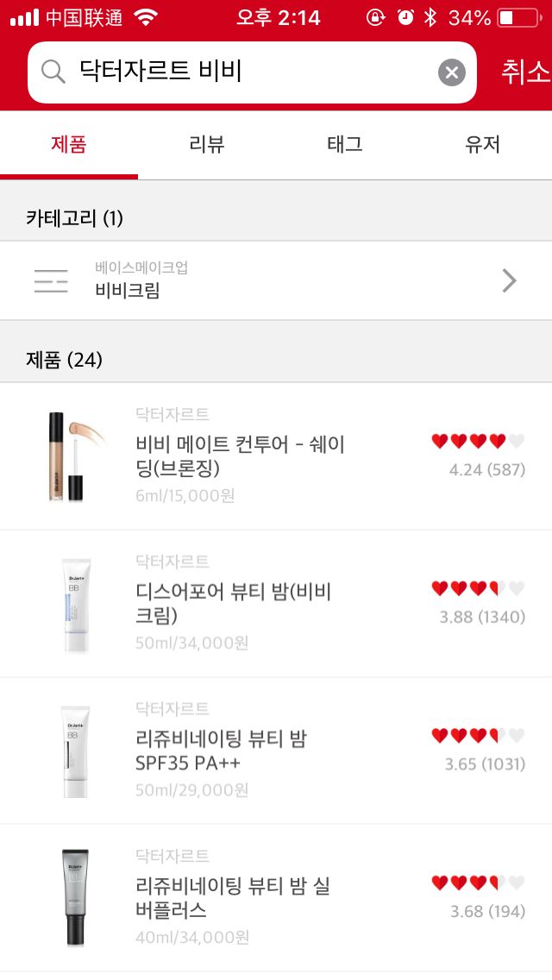Tap hearts rating showing 3.65 (1031)
Screen dimensions: 552x980
[478, 736]
